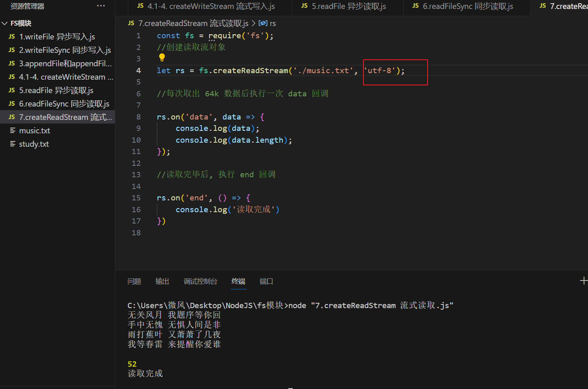Click line number 8 in the gutter
Viewport: 588px width, 389px height.
138,117
